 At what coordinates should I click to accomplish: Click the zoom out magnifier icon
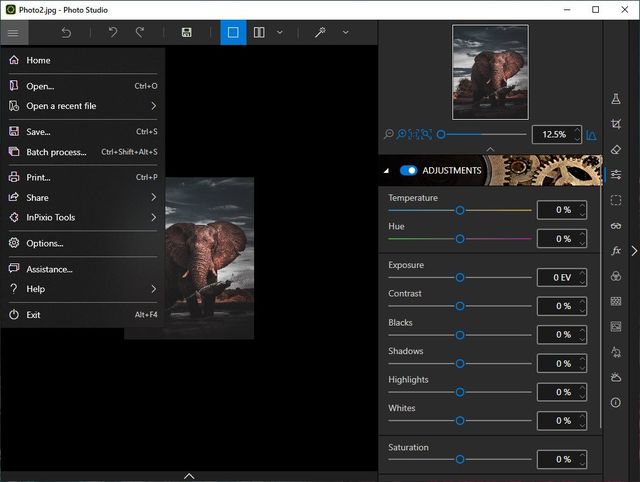pyautogui.click(x=389, y=134)
